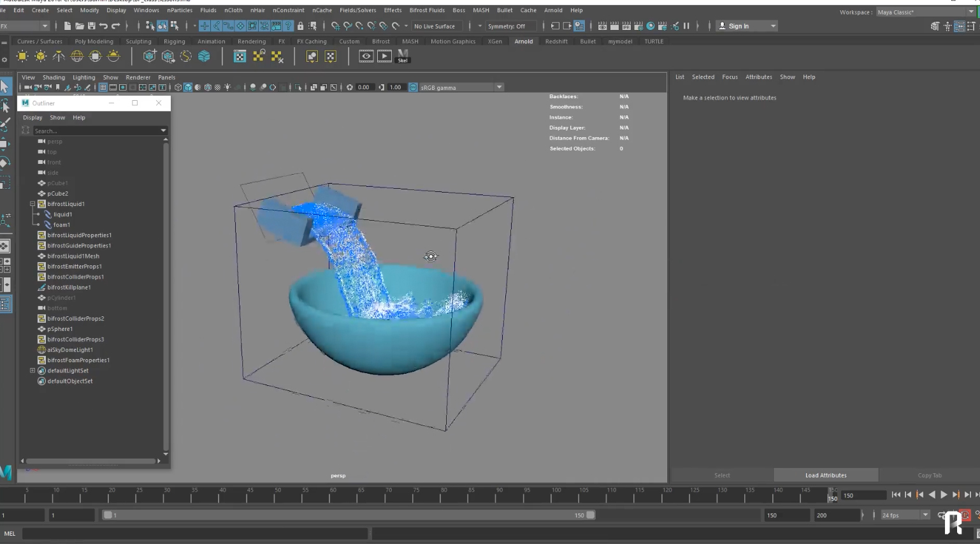Switch to the Redshift shelf tab
The image size is (980, 544).
pos(556,41)
